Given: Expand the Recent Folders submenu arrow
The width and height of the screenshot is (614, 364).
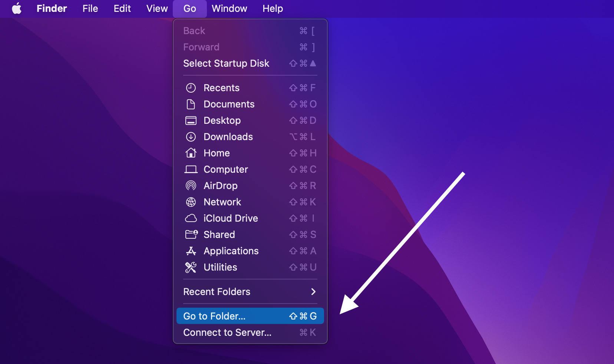Looking at the screenshot, I should click(x=313, y=292).
